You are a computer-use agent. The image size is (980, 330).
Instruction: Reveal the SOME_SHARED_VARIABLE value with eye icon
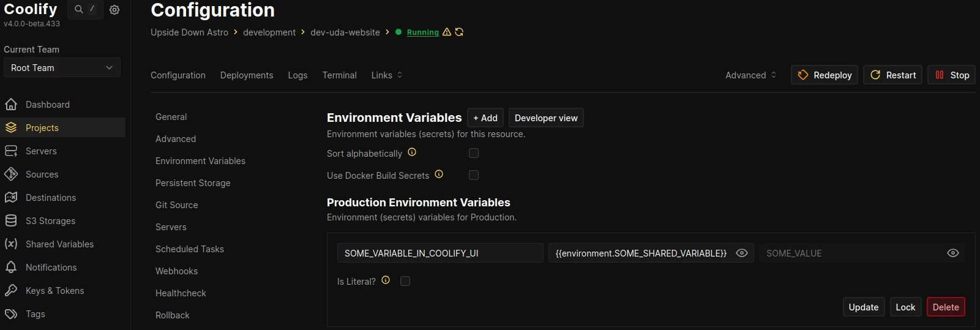coord(742,253)
